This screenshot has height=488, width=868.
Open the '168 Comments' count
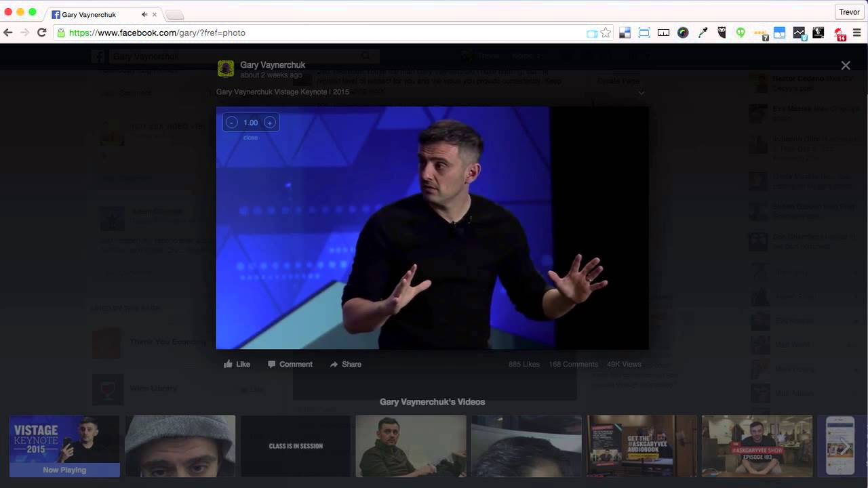(574, 364)
